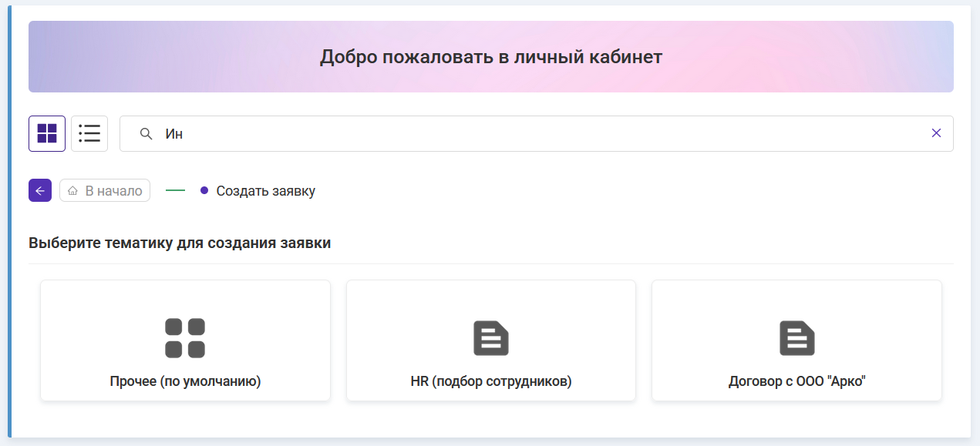Clear the search text with X
Image resolution: width=980 pixels, height=446 pixels.
(x=936, y=133)
